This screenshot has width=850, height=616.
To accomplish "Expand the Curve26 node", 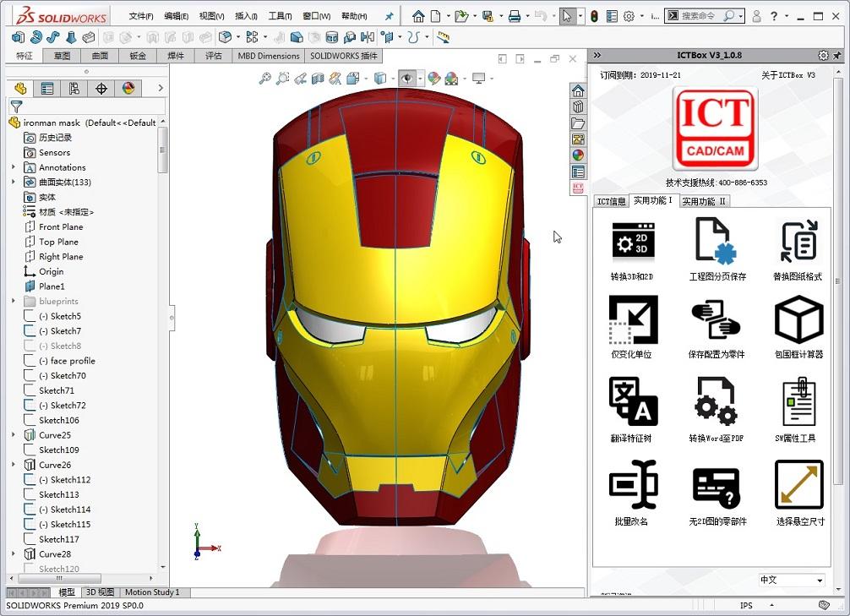I will point(14,465).
